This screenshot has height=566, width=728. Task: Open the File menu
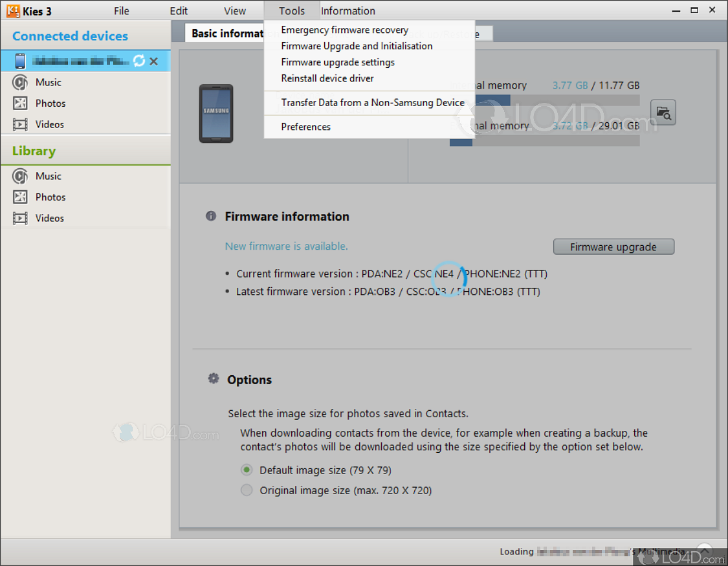tap(122, 10)
